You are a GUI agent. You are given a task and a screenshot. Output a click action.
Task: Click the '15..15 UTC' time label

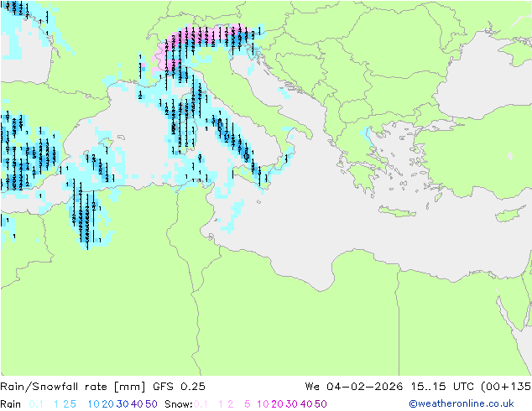[443, 386]
